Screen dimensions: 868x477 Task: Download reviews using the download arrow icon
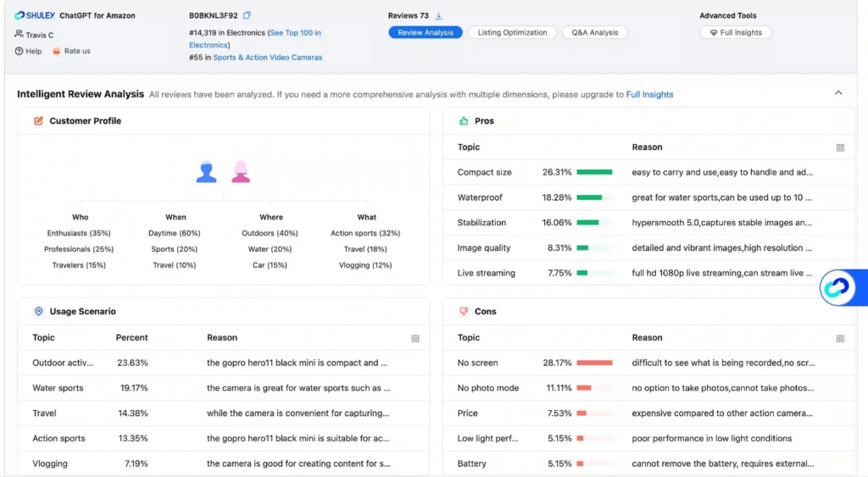tap(438, 15)
